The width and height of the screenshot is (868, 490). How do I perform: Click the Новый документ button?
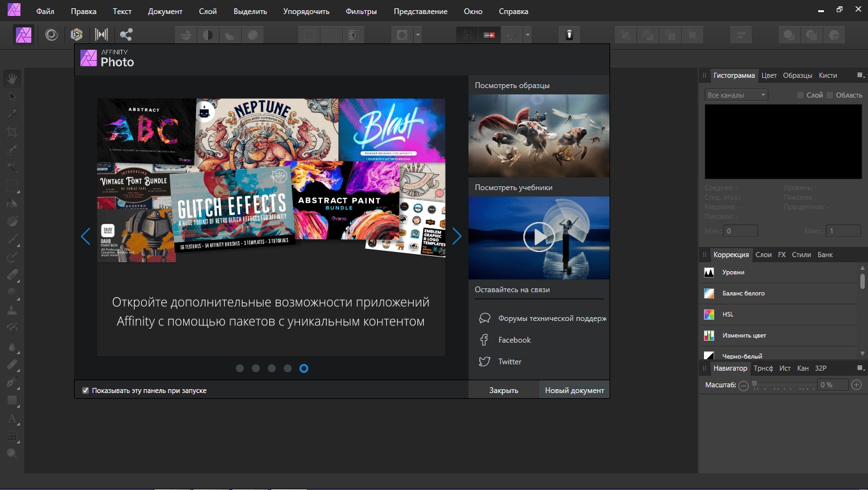574,390
